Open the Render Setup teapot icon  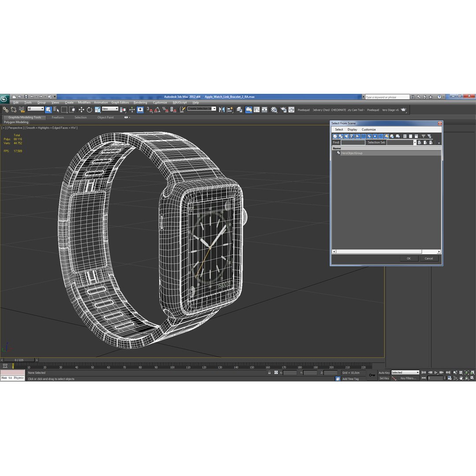(x=283, y=110)
